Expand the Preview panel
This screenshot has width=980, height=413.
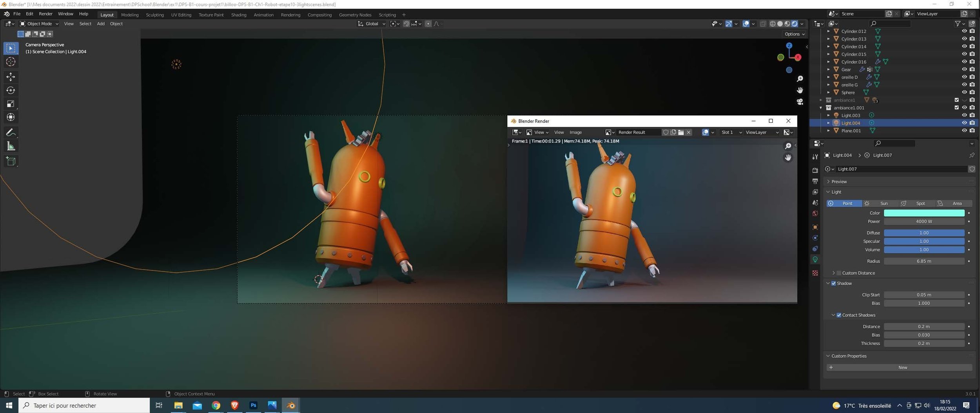click(838, 182)
